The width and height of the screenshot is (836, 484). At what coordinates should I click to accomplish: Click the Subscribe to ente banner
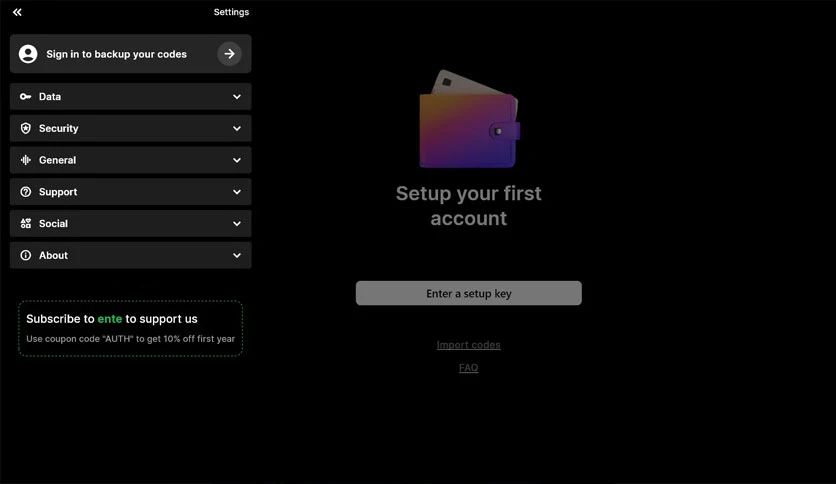tap(131, 328)
